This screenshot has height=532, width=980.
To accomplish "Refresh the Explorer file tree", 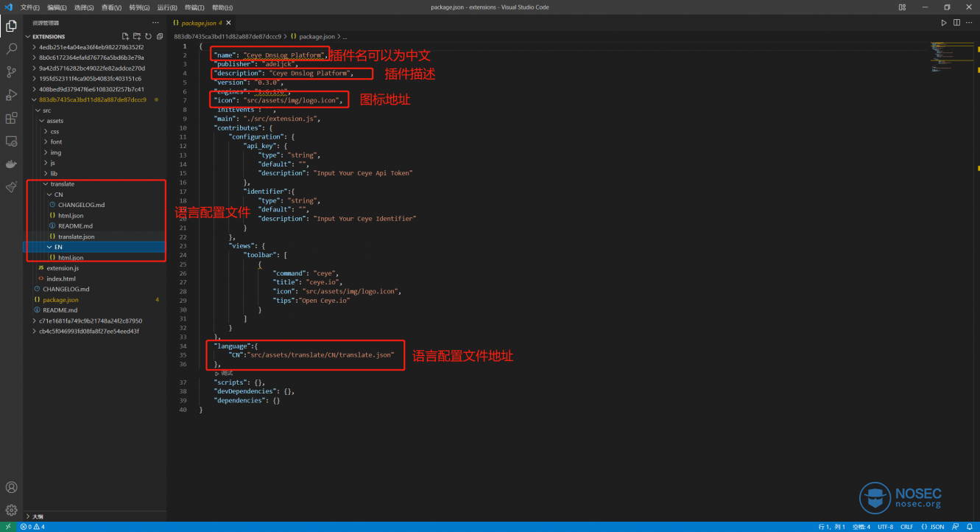I will (148, 36).
